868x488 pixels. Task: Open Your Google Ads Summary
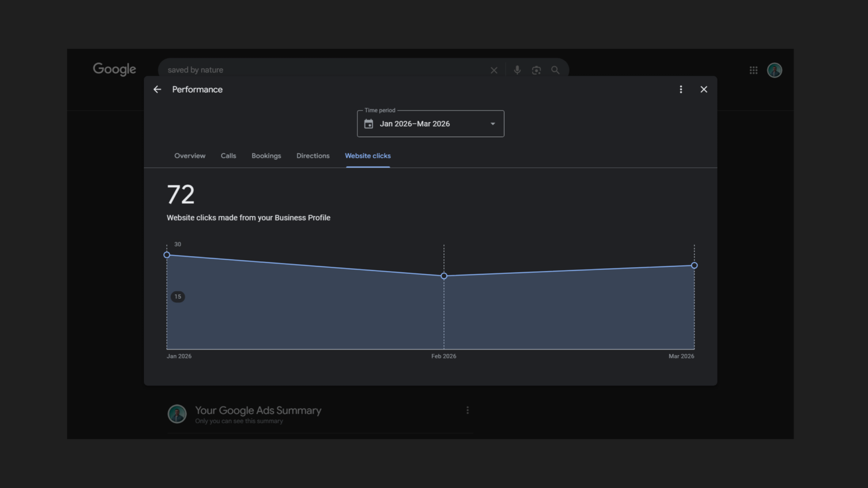point(258,410)
